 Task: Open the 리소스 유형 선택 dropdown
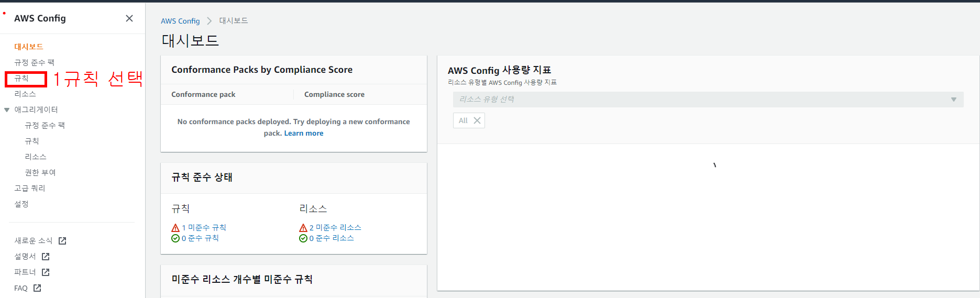point(708,100)
